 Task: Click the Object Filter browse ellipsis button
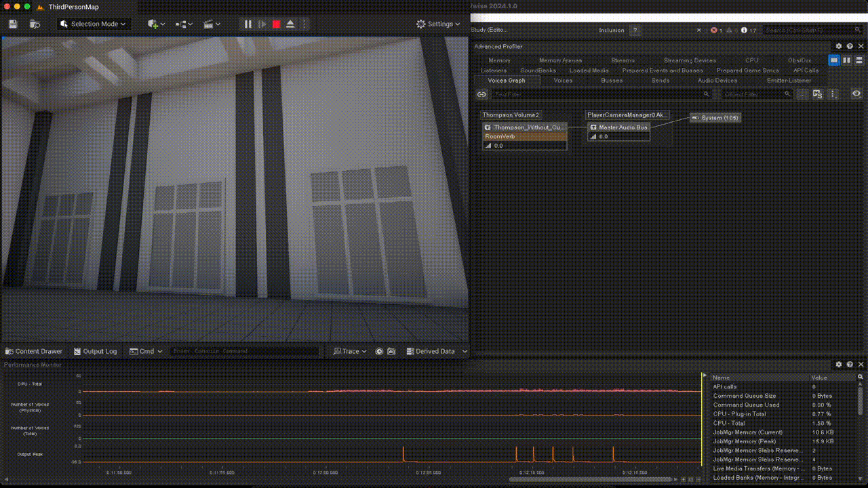coord(803,94)
